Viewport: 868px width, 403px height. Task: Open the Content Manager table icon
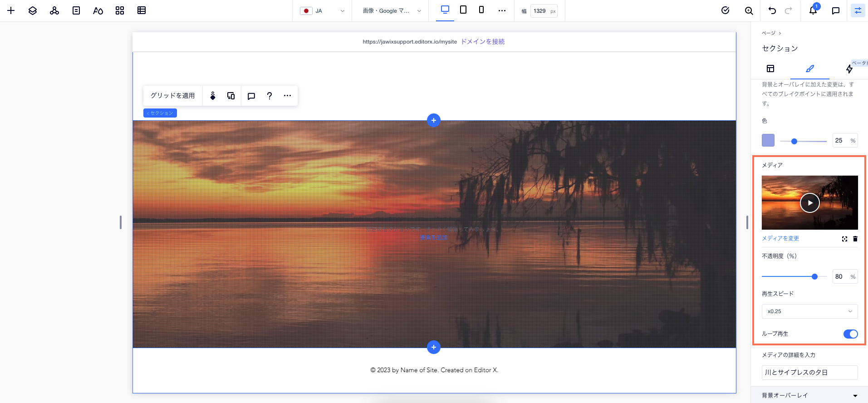coord(142,10)
